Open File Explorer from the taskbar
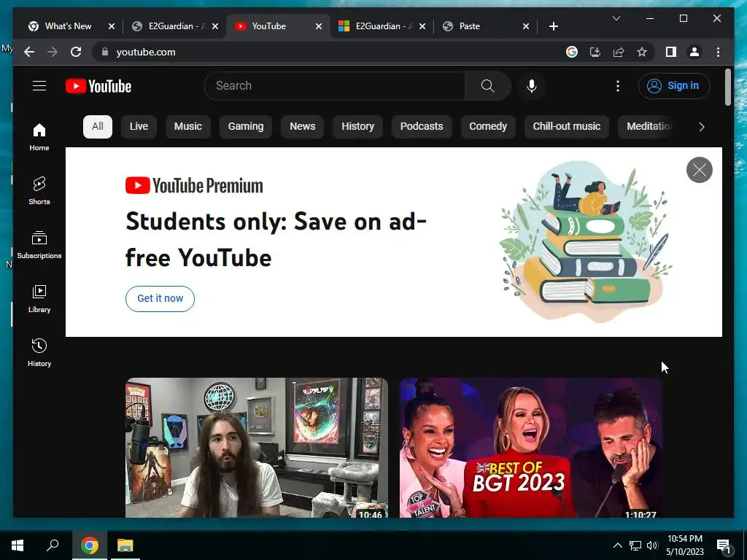 [125, 545]
